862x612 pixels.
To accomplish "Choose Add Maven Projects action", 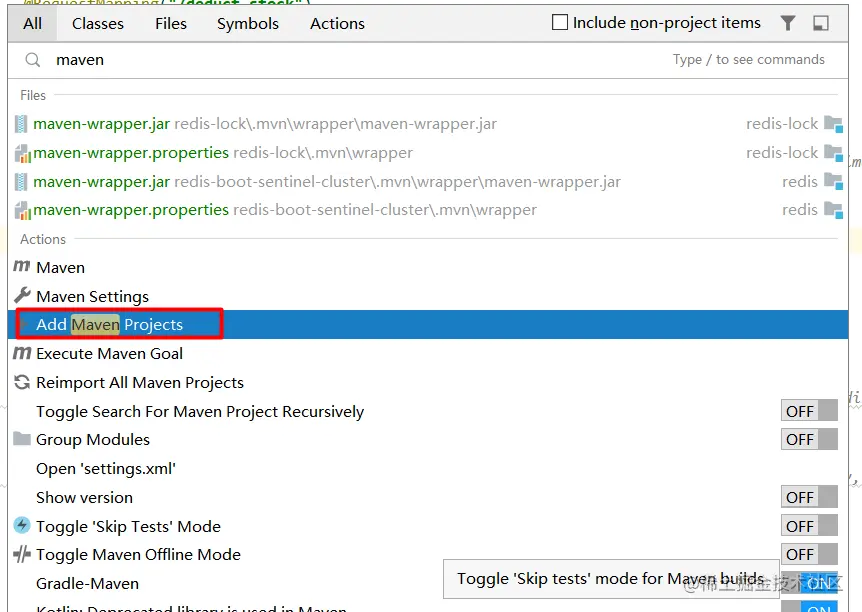I will 428,324.
